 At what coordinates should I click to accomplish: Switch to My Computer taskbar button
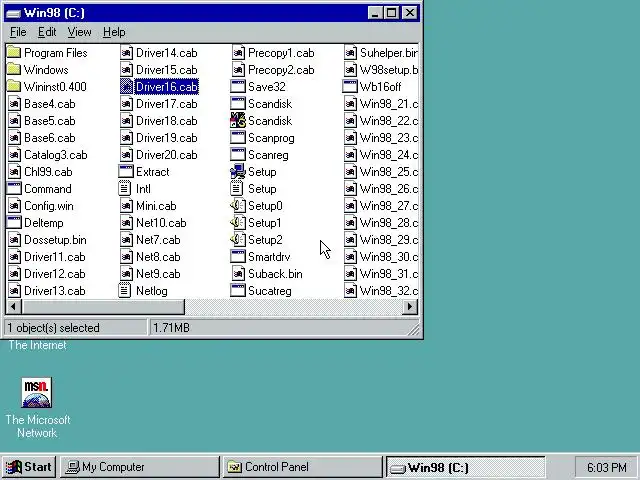tap(140, 467)
